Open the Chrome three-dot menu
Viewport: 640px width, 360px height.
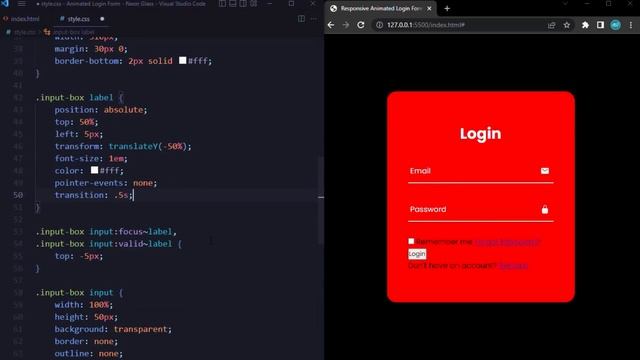(631, 25)
